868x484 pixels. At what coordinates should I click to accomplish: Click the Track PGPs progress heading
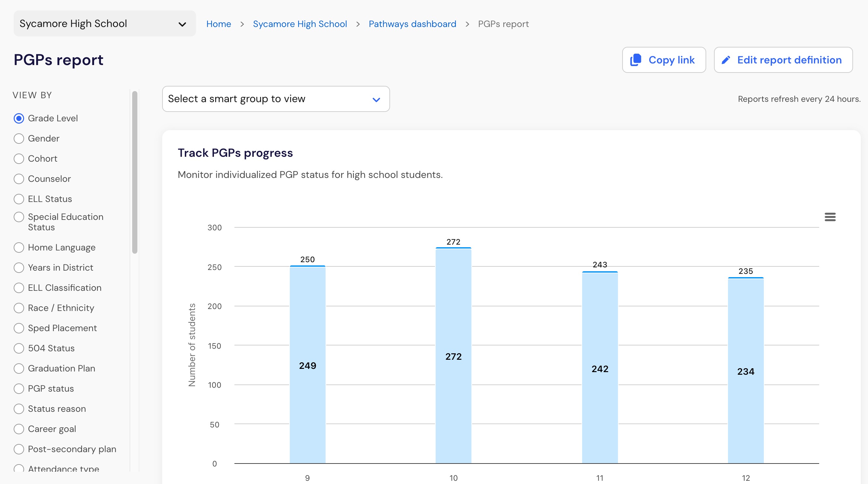point(235,153)
